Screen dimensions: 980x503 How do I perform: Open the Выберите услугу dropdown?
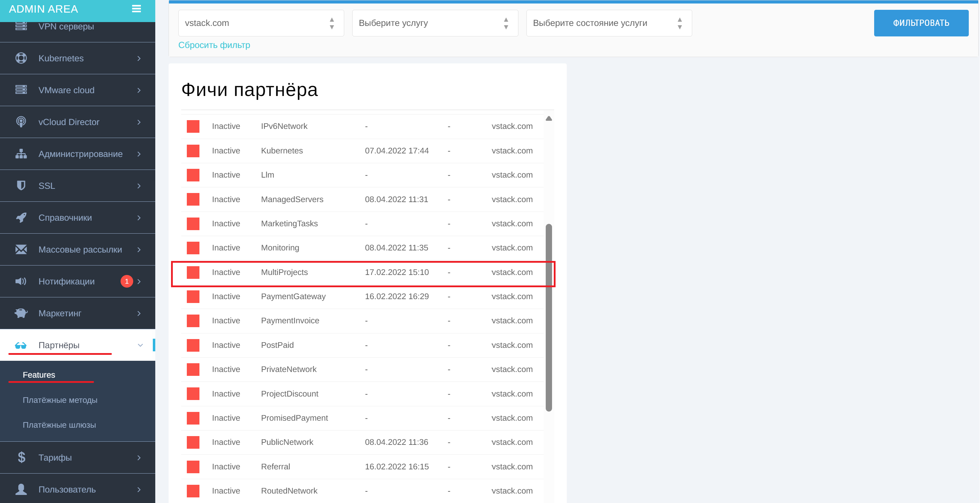click(x=435, y=23)
